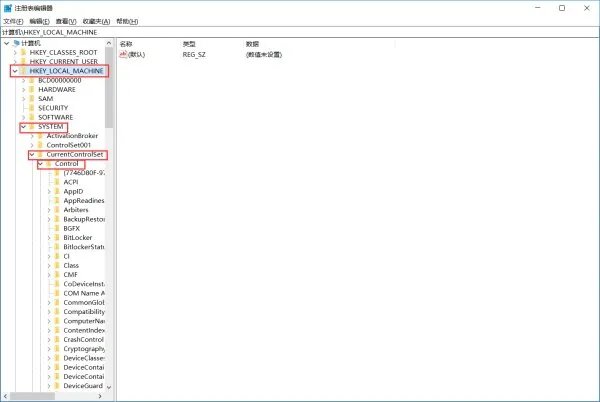Collapse the SYSTEM key
Image resolution: width=600 pixels, height=402 pixels.
tap(23, 127)
